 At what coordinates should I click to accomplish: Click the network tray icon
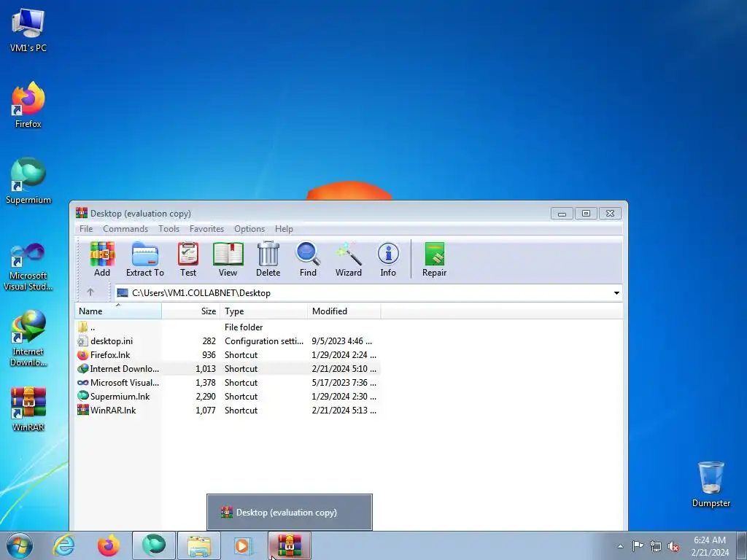pos(656,547)
